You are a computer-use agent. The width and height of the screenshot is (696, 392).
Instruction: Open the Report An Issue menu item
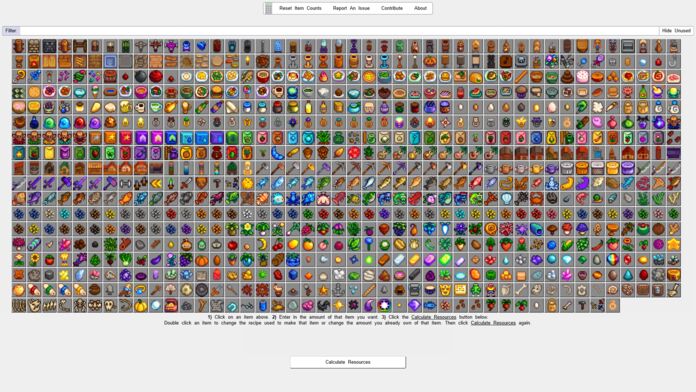[x=351, y=8]
